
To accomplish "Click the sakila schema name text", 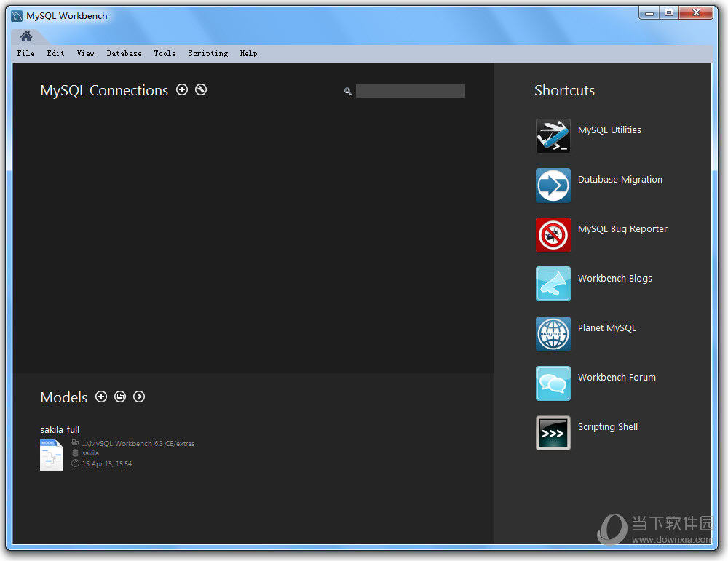I will (90, 453).
